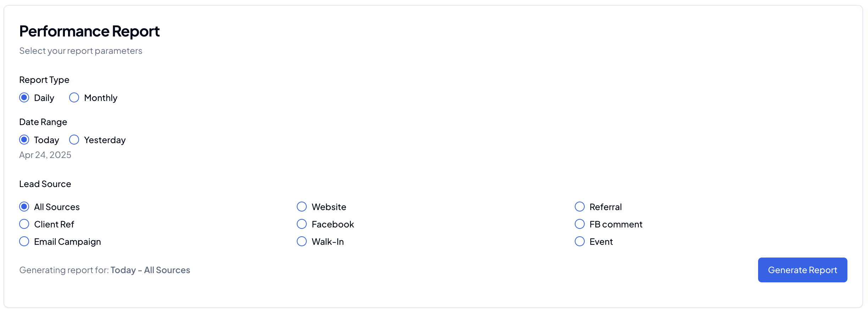
Task: Click the Date Range section label
Action: click(x=43, y=122)
